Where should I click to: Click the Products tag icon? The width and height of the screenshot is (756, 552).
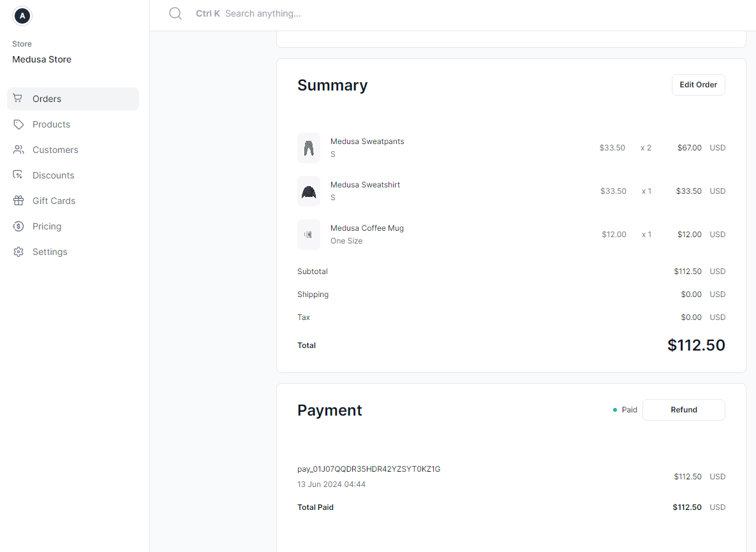[20, 124]
